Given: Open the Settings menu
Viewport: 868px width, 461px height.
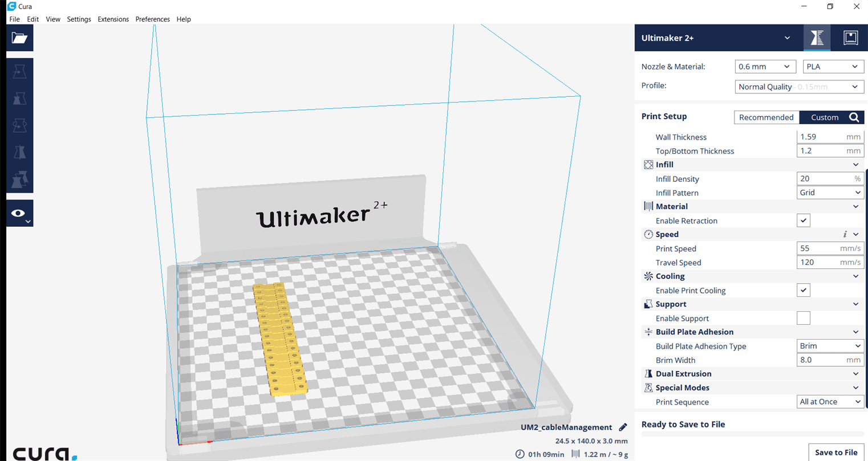Looking at the screenshot, I should click(x=79, y=19).
